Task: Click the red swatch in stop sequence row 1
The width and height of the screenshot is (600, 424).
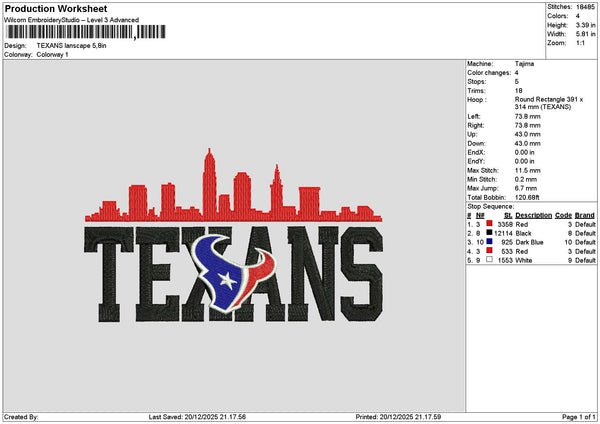Action: 489,223
